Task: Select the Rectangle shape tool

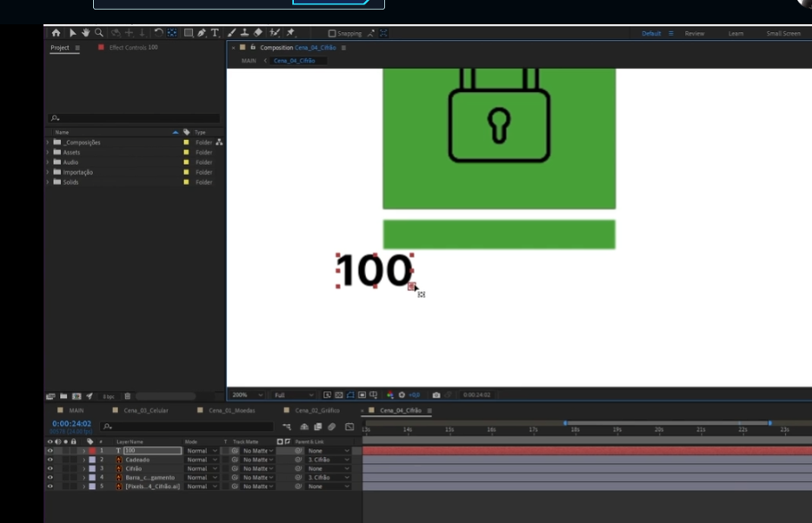Action: [188, 33]
